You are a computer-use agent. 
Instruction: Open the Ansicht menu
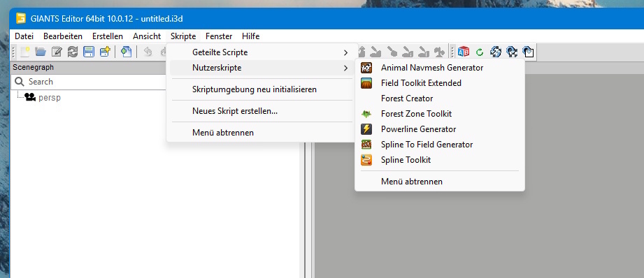point(147,36)
